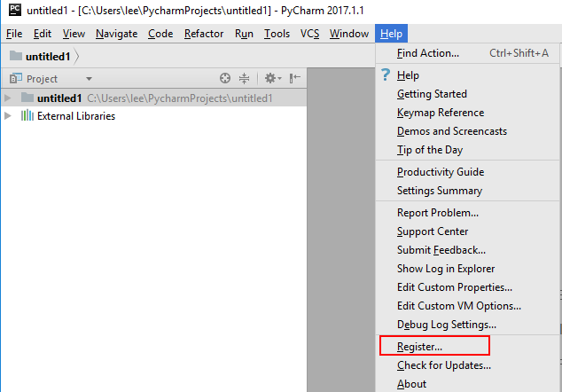Show Tip of the Day

tap(468, 150)
